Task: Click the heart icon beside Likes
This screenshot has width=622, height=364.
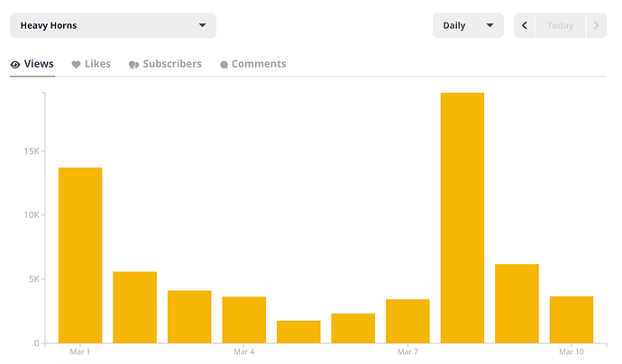Action: coord(77,65)
